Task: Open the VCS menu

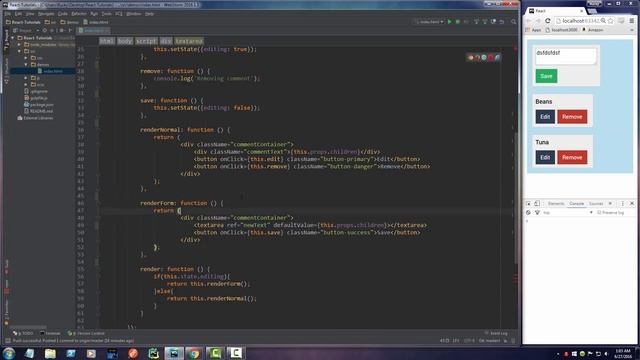Action: point(118,14)
